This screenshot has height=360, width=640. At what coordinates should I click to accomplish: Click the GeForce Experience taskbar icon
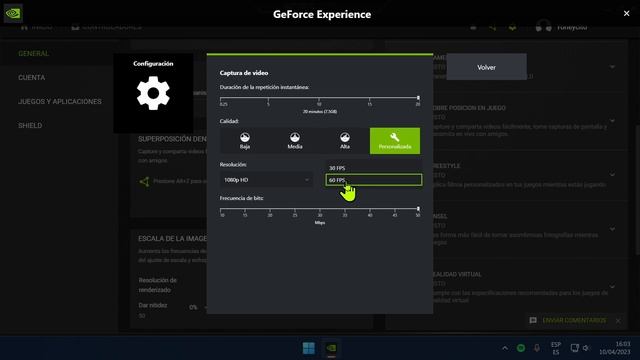point(331,348)
